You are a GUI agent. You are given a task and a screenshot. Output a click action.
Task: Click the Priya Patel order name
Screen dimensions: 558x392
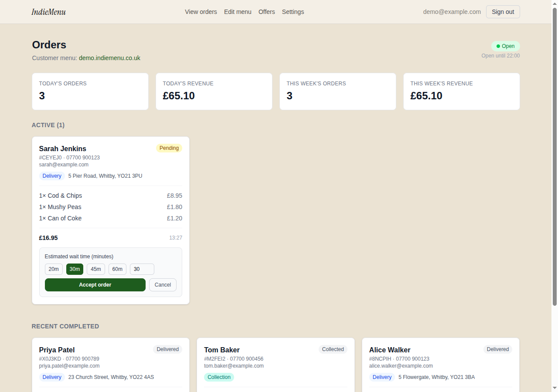(57, 350)
